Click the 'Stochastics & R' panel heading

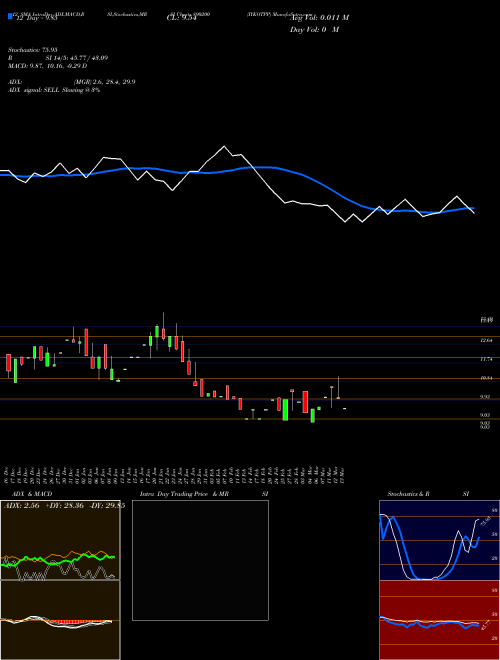point(408,494)
